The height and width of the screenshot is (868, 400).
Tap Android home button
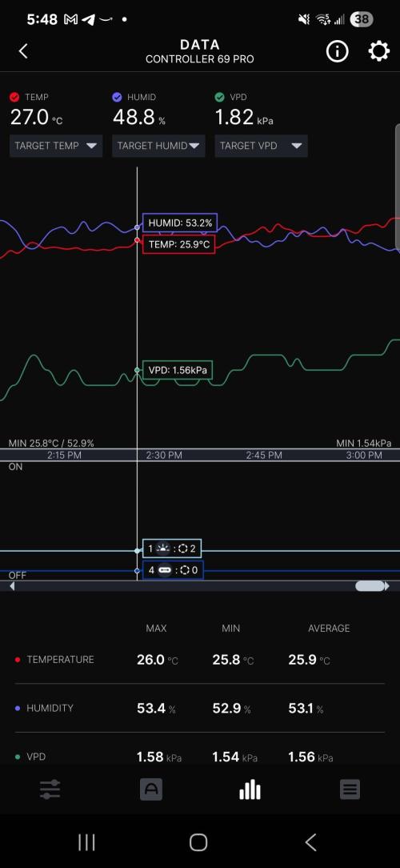(x=198, y=842)
